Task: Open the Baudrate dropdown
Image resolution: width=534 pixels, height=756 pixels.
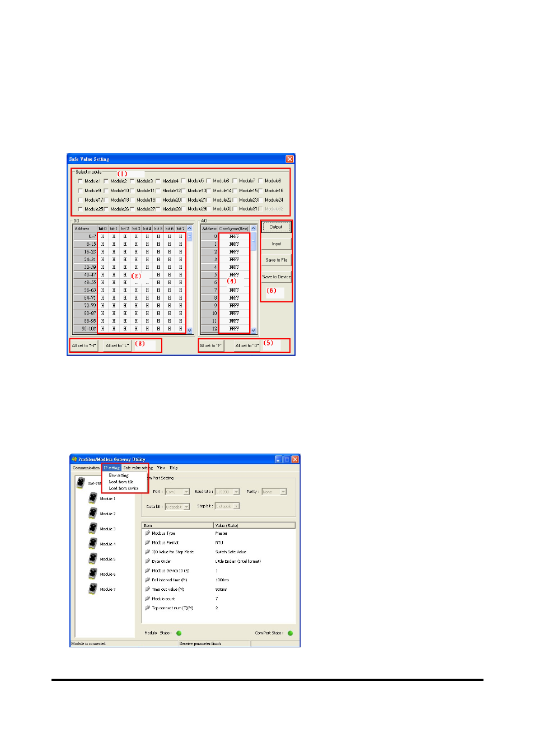Action: point(236,492)
